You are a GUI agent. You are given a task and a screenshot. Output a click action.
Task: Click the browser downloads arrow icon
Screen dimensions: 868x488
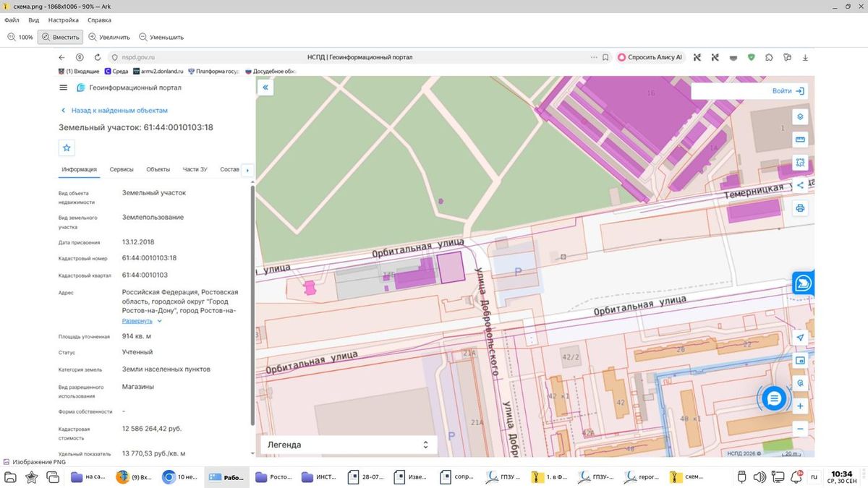[x=805, y=57]
